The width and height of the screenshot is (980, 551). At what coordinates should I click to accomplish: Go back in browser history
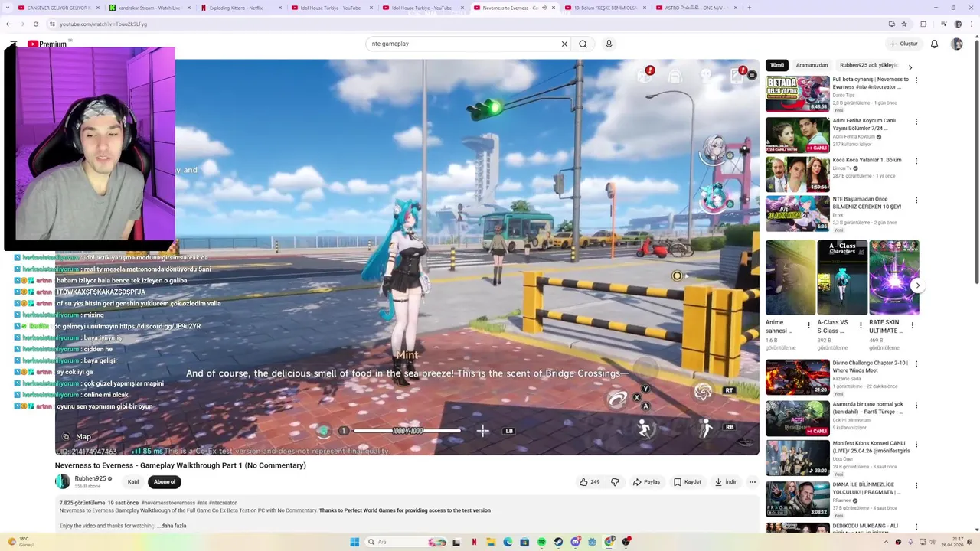[7, 24]
